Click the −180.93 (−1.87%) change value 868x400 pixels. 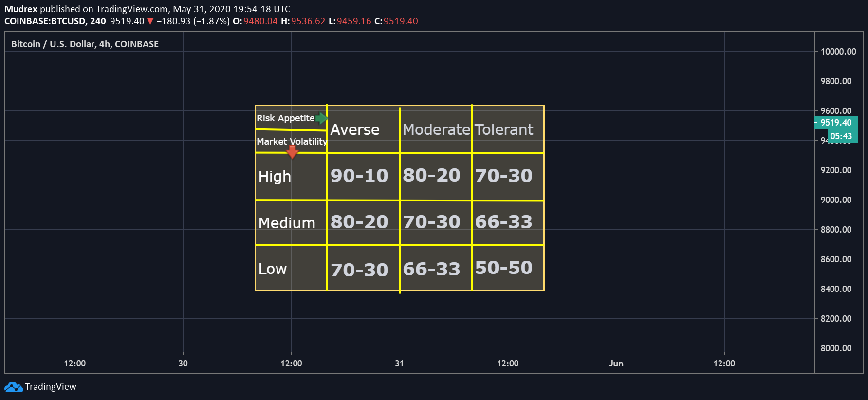[193, 21]
